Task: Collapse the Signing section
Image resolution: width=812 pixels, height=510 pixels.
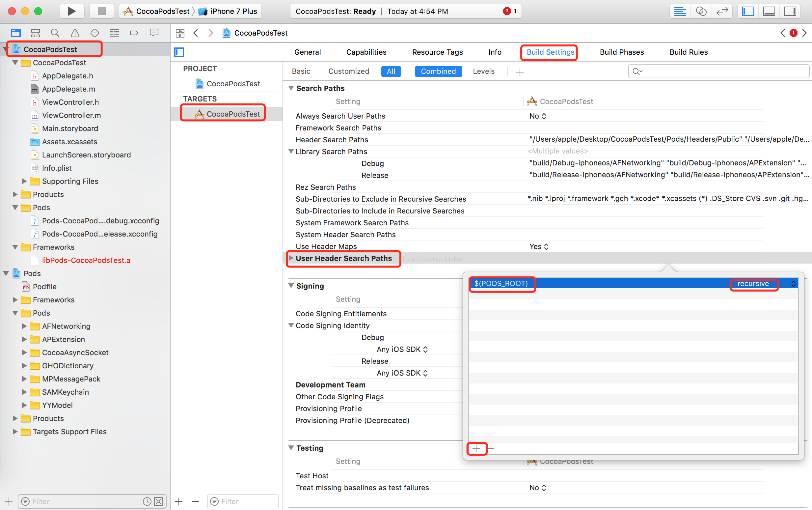Action: coord(291,286)
